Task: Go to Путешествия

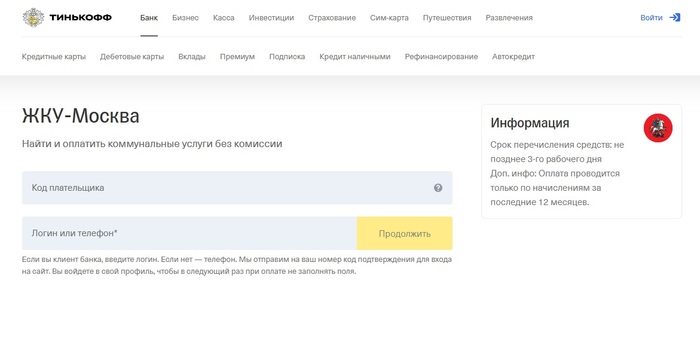Action: pos(447,18)
